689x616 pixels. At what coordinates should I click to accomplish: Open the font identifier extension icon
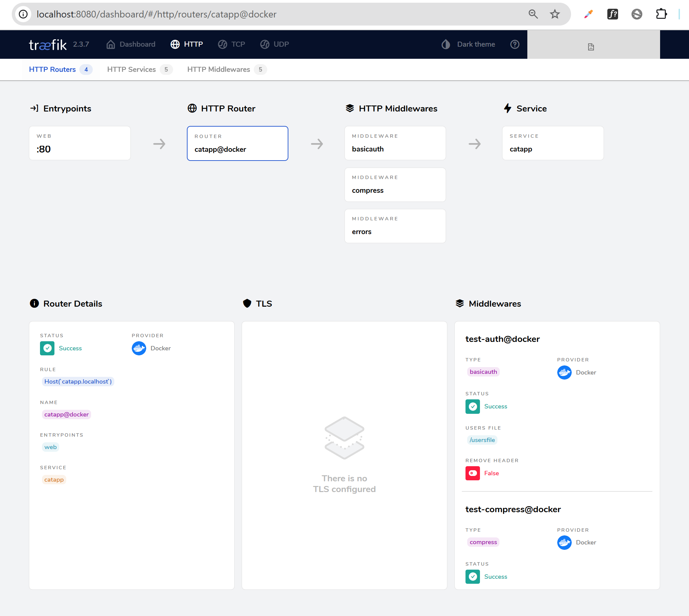pos(612,14)
